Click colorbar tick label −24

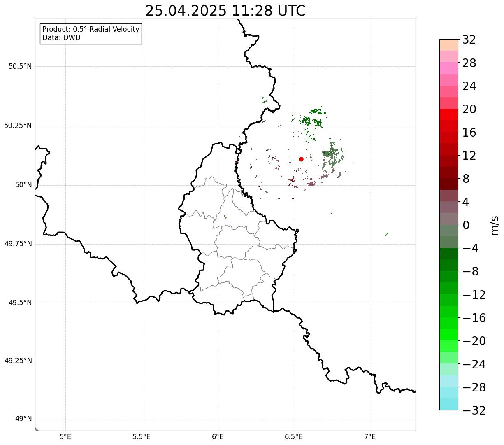pos(474,364)
